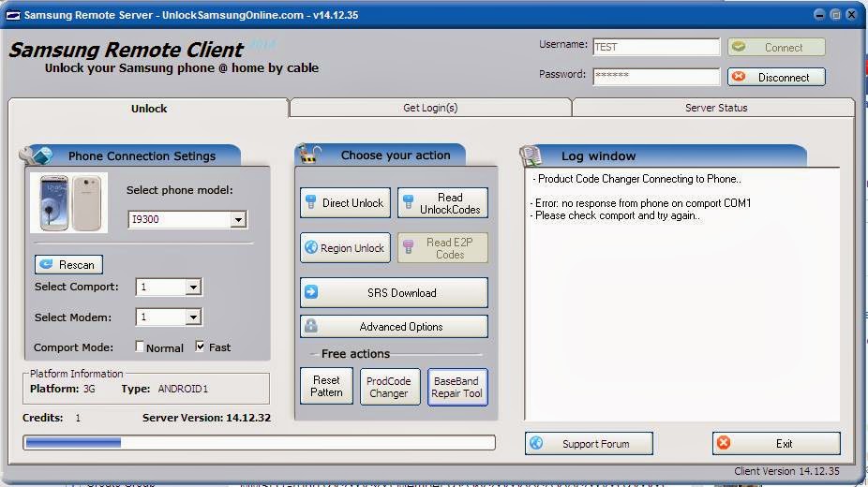Click the Read UnlockCodes button

[442, 203]
